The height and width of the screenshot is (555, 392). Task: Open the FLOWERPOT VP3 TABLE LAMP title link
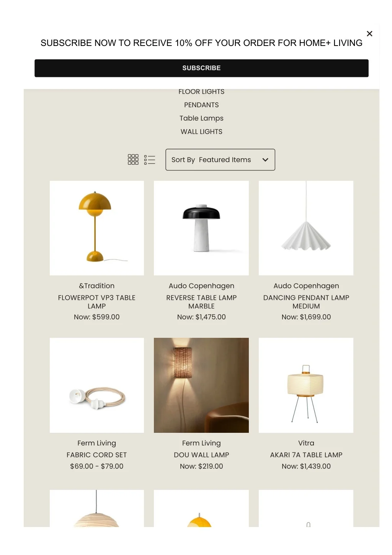coord(97,302)
